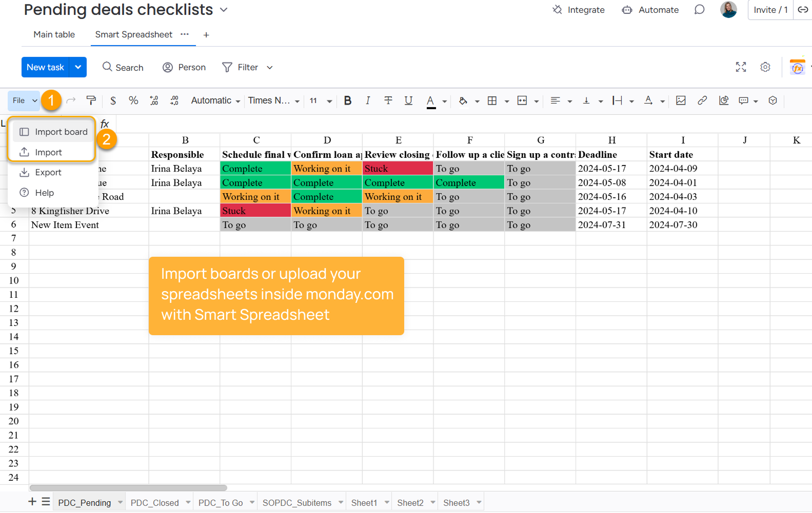Click the fill color bucket icon
Screen dimensions: 812x513
(463, 100)
